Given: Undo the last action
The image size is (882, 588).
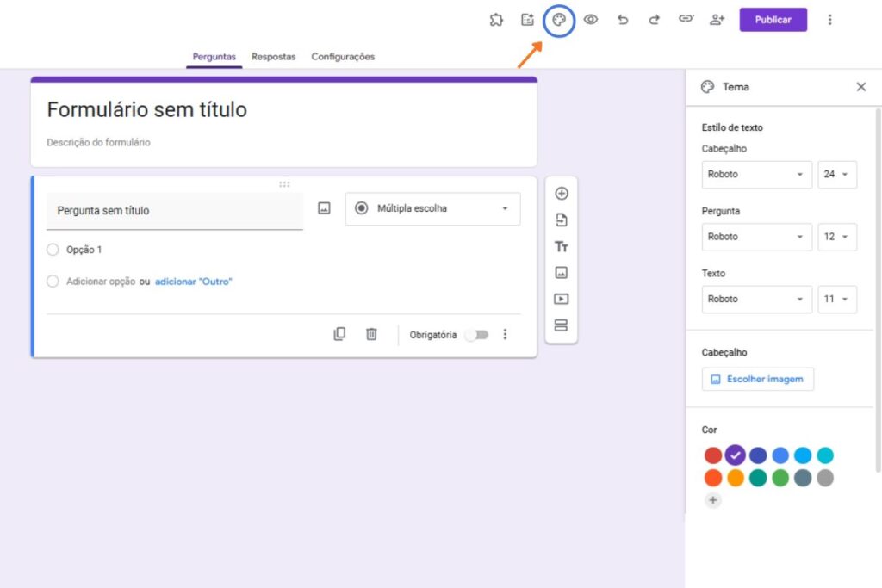Looking at the screenshot, I should [623, 18].
